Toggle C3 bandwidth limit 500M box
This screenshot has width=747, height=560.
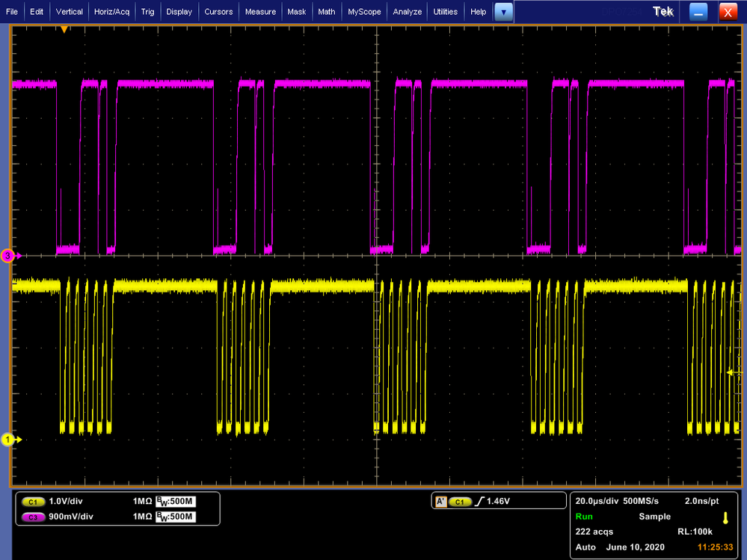(175, 517)
